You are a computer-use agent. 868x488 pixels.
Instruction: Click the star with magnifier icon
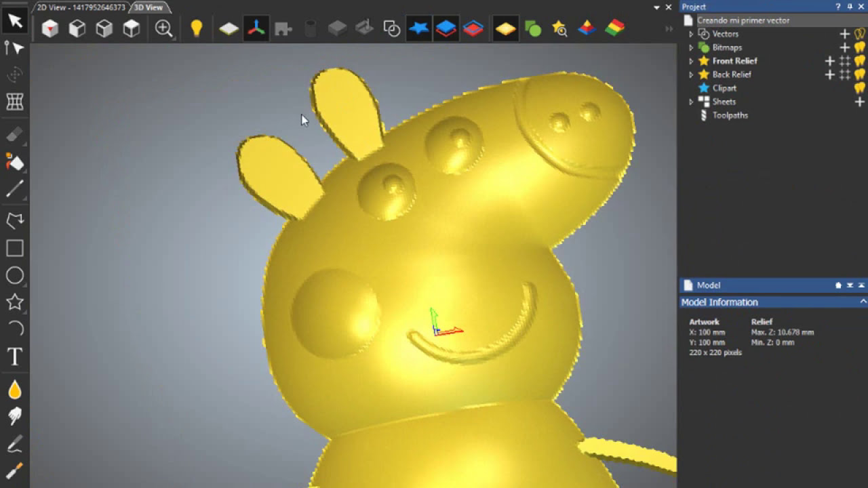(559, 28)
